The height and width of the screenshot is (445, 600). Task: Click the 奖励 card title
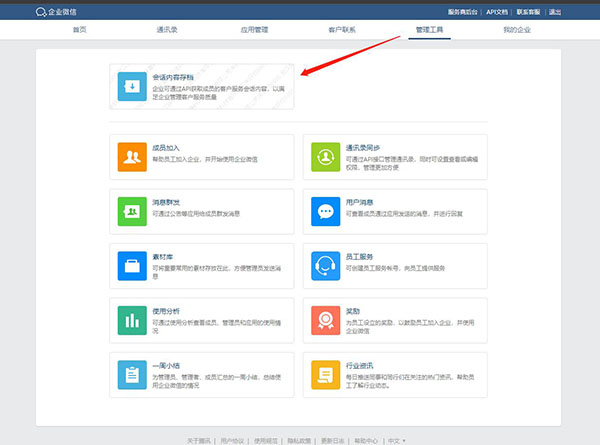click(353, 311)
